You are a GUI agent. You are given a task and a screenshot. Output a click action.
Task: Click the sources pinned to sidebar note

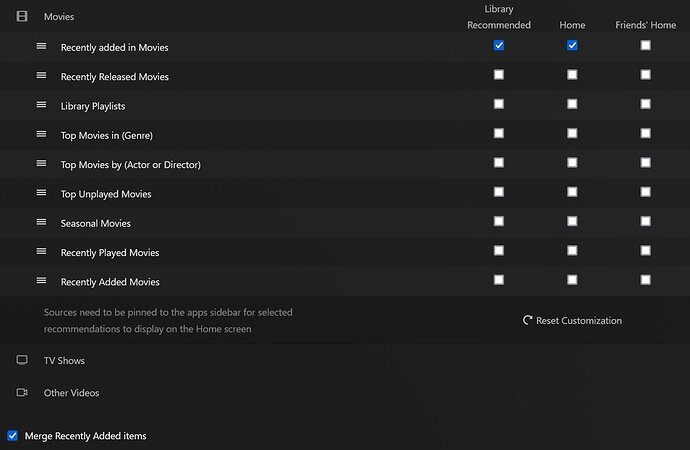pos(168,321)
